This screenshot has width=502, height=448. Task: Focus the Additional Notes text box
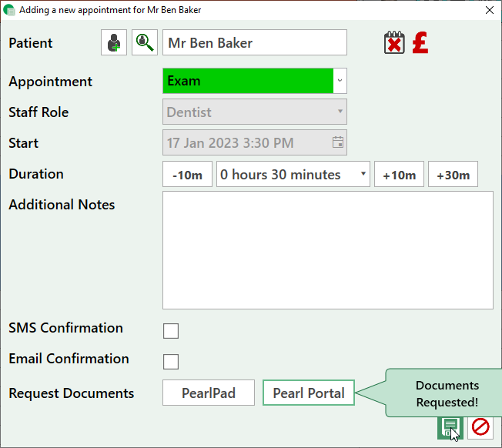coord(327,250)
